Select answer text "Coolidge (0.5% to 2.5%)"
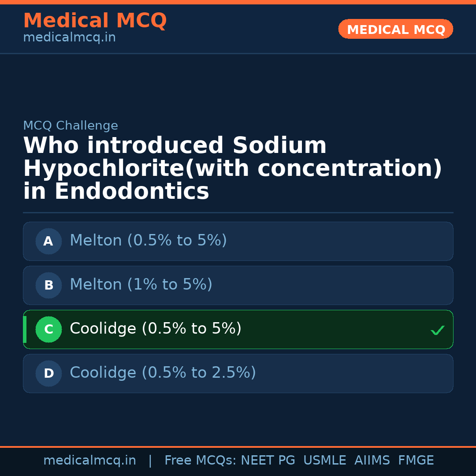The image size is (476, 476). pyautogui.click(x=163, y=373)
